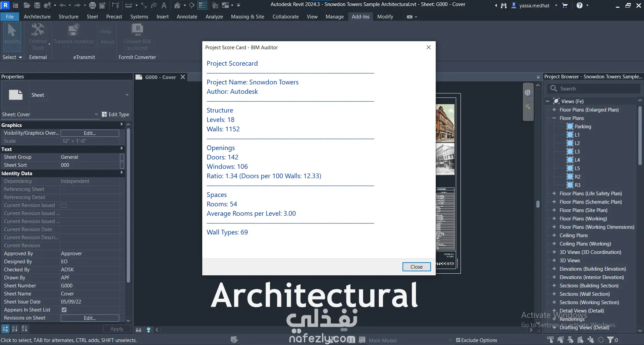
Task: Select the Text tool icon
Action: pos(164,5)
